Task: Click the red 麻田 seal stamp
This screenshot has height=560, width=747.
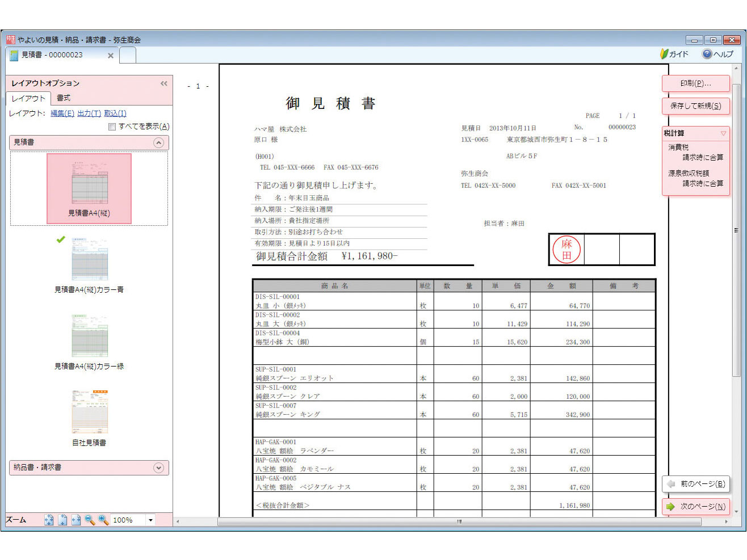Action: [x=566, y=250]
